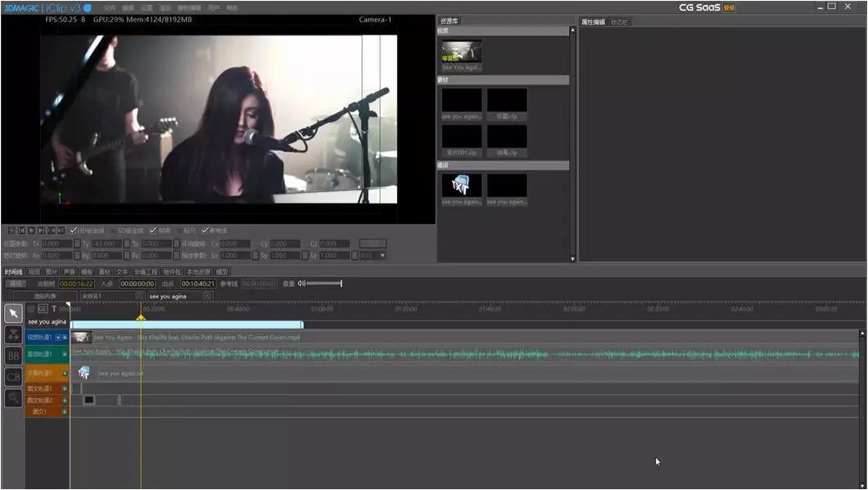Viewport: 868px width, 490px height.
Task: Click the yellow playhead marker on the timeline
Action: pyautogui.click(x=141, y=318)
